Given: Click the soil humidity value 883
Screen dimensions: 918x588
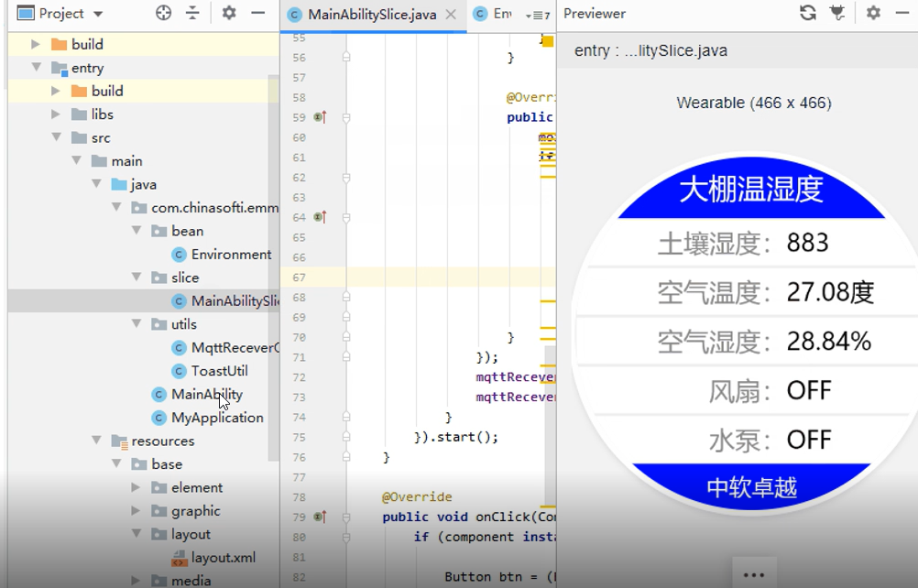Looking at the screenshot, I should [x=808, y=243].
